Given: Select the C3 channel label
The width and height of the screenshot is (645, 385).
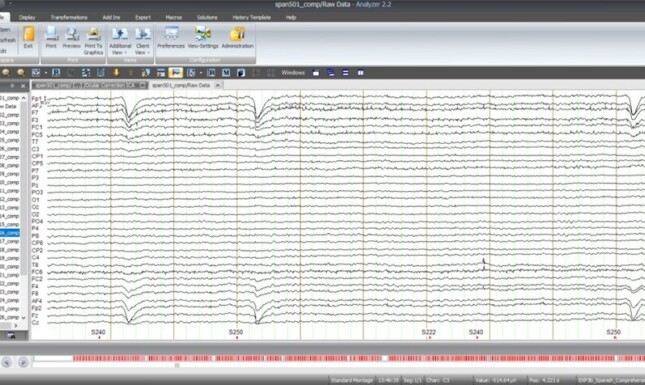Looking at the screenshot, I should click(35, 149).
